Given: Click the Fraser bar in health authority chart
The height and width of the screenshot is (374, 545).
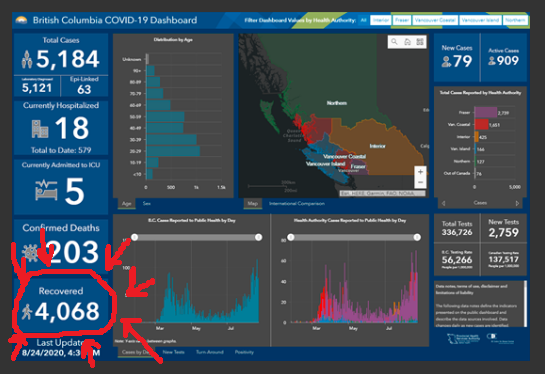Looking at the screenshot, I should (486, 113).
